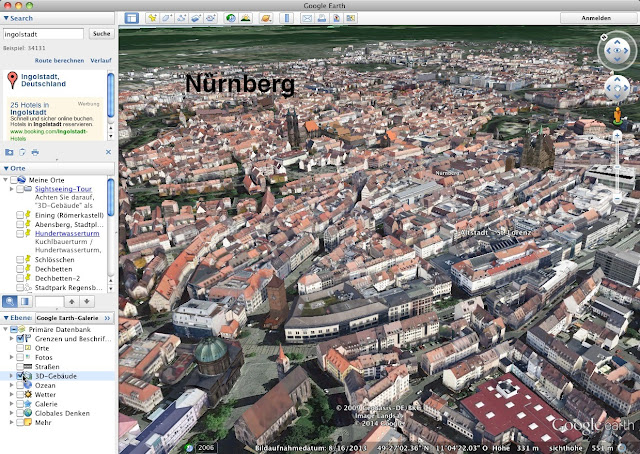Collapse Primäre Datenbank tree node

pos(5,329)
